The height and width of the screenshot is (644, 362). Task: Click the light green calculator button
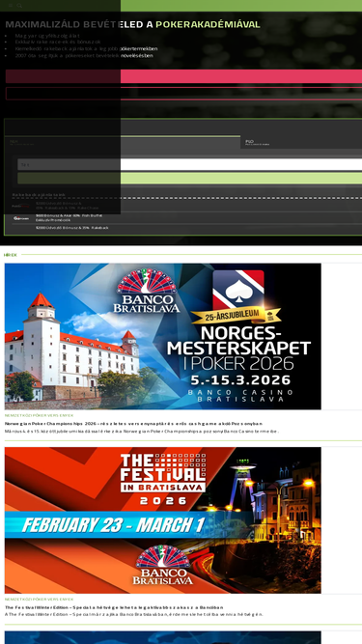tap(189, 179)
